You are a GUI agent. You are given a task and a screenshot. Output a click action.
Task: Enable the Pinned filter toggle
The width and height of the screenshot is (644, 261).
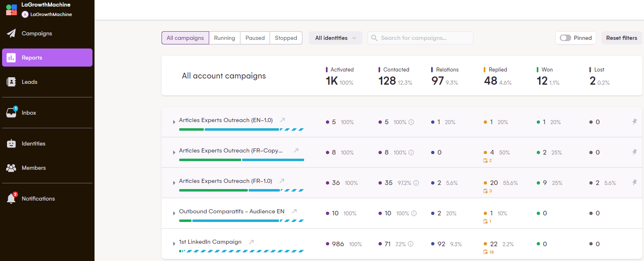pyautogui.click(x=566, y=38)
